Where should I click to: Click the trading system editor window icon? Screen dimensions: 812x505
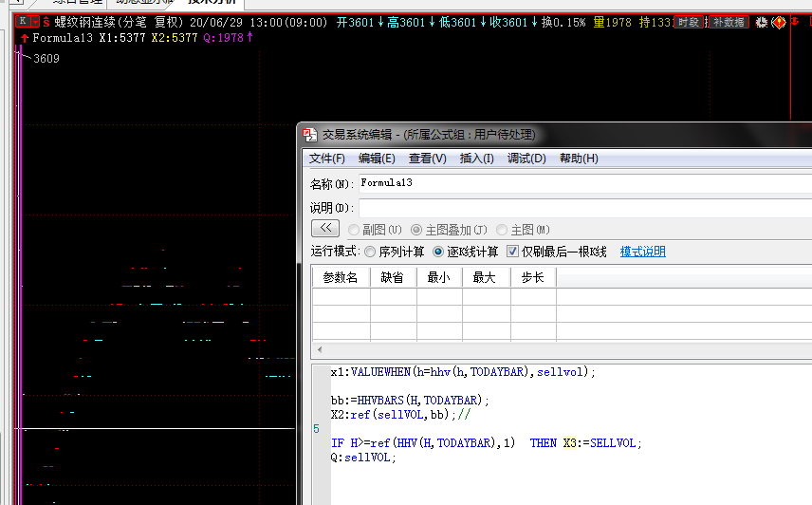(309, 135)
